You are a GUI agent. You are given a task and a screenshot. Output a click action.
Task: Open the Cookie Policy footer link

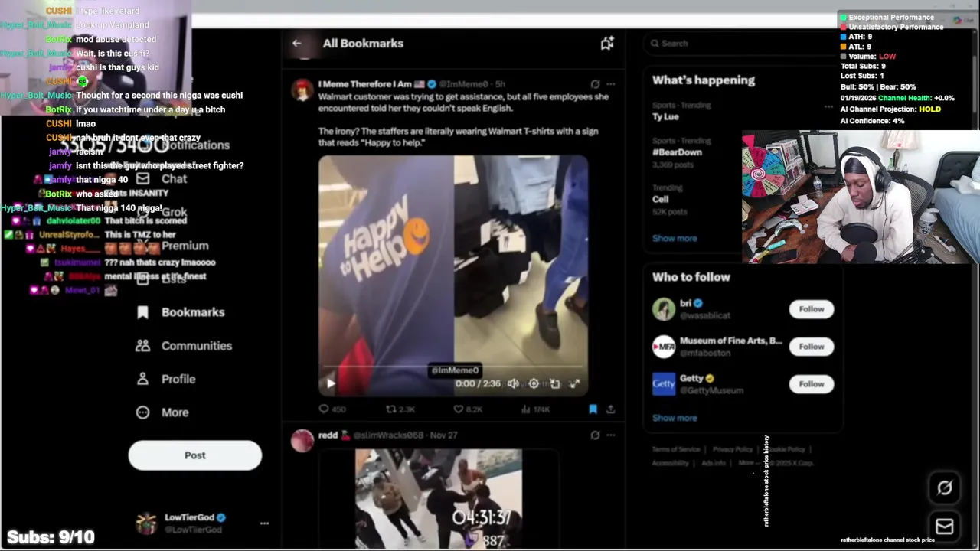click(785, 449)
